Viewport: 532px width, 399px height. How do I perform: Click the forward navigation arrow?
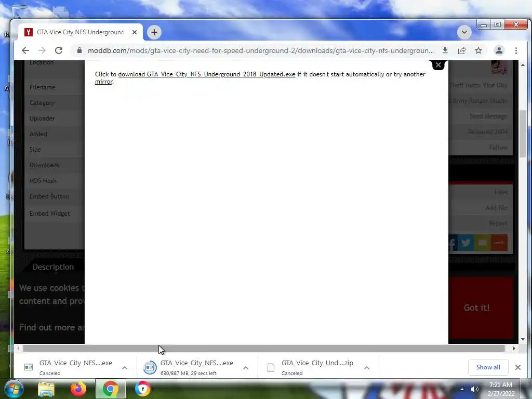tap(42, 50)
